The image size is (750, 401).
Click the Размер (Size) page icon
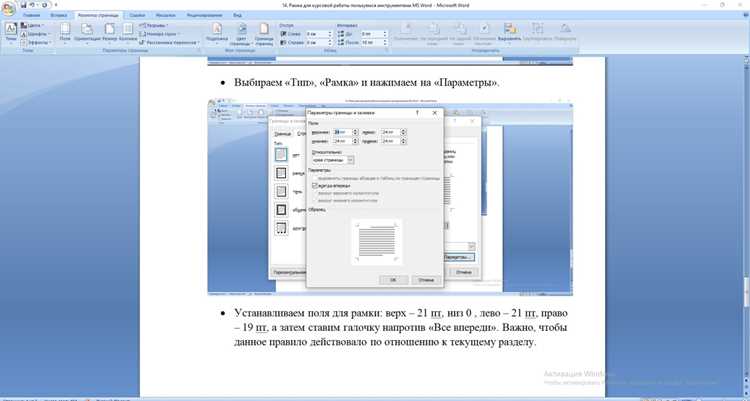pos(110,33)
